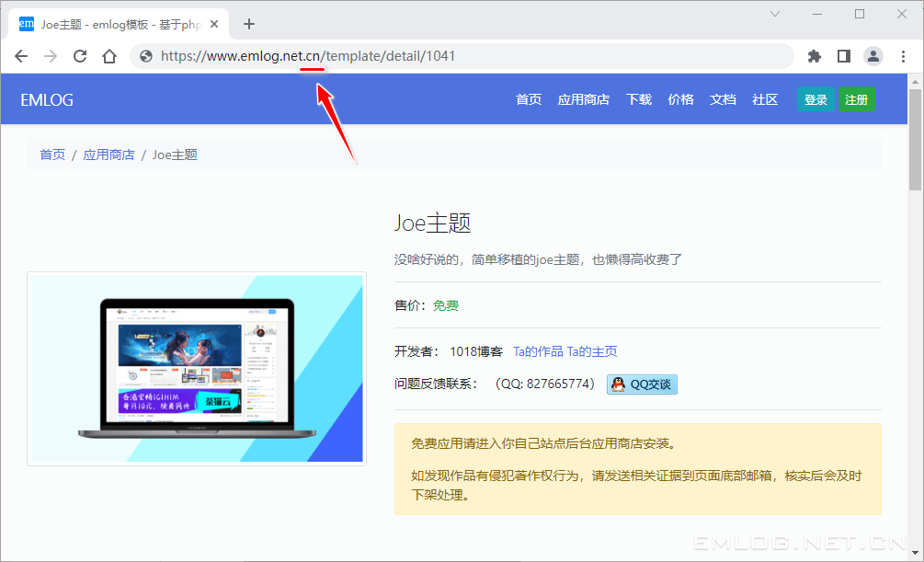The width and height of the screenshot is (924, 562).
Task: Maximize the browser window
Action: [x=860, y=14]
